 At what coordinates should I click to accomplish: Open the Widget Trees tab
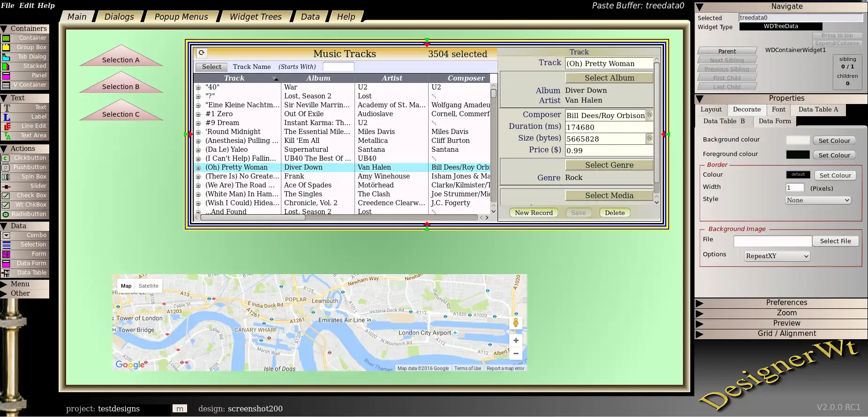(256, 17)
